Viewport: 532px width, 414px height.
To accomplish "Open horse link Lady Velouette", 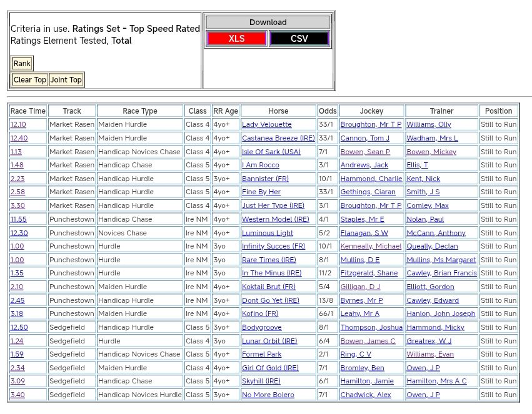I will (x=266, y=125).
